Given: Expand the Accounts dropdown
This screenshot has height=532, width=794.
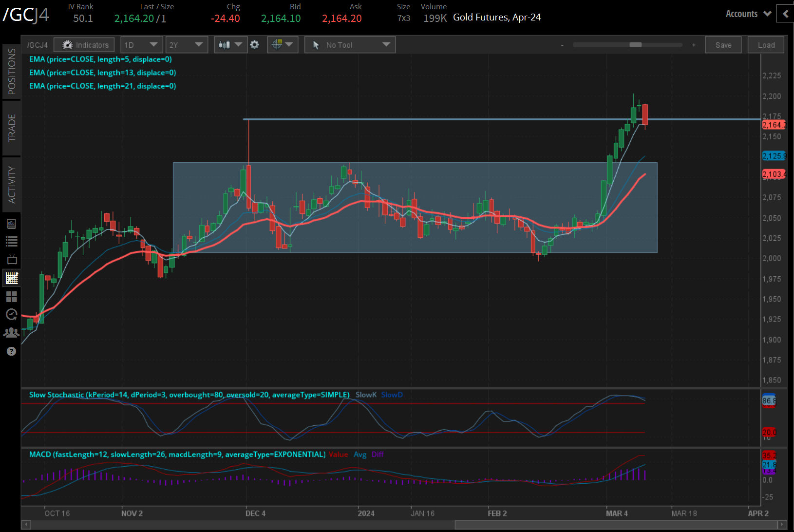Looking at the screenshot, I should (x=748, y=14).
